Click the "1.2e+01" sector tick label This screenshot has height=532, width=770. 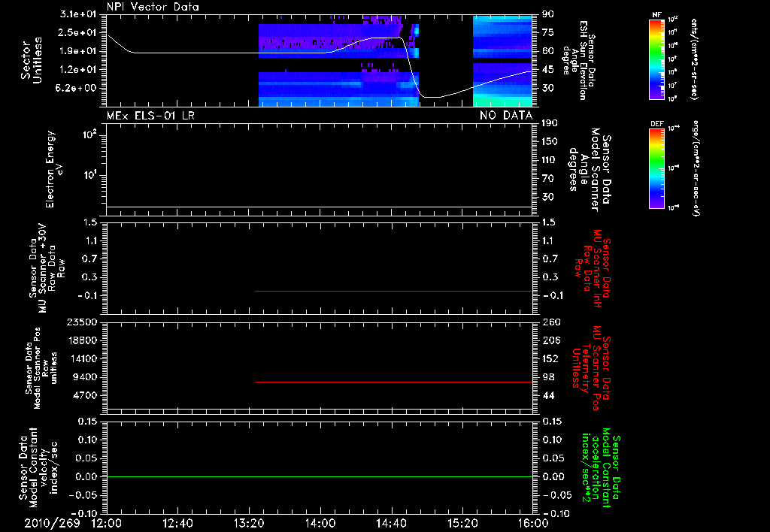click(x=78, y=70)
